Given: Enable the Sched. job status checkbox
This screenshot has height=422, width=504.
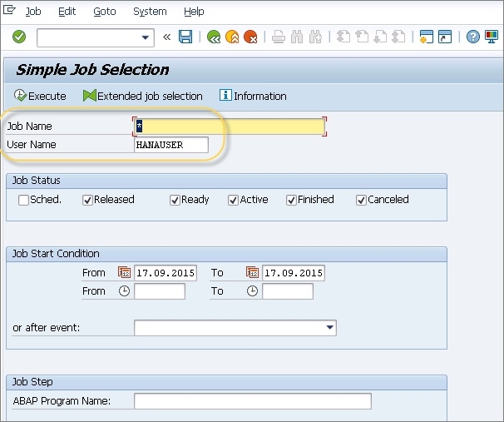Looking at the screenshot, I should (23, 200).
